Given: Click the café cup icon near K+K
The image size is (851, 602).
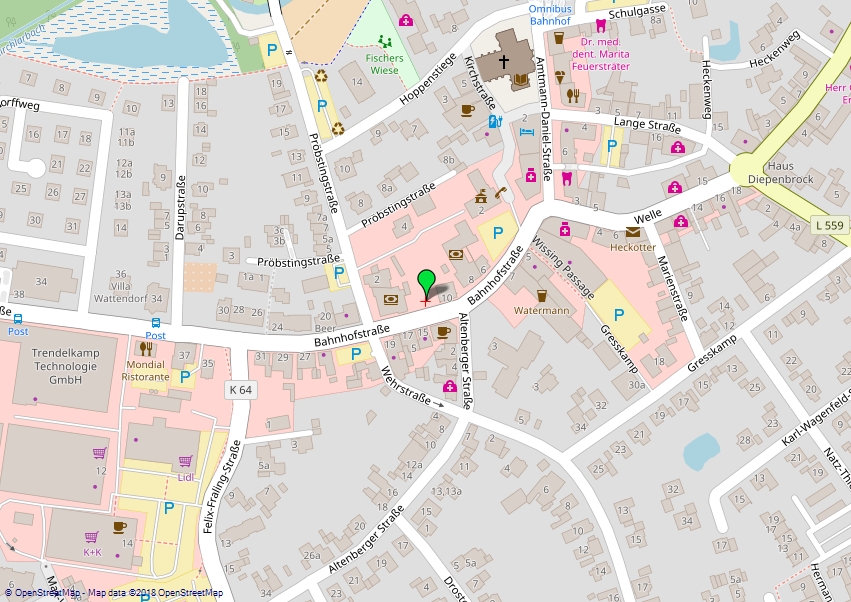Looking at the screenshot, I should pyautogui.click(x=120, y=527).
